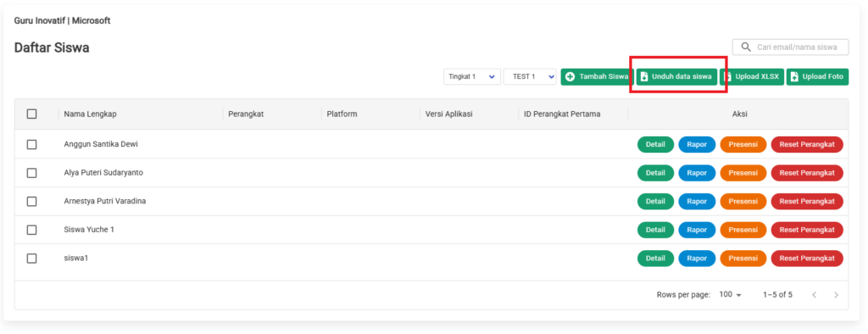Focus the Cari email/nama siswa field

[791, 47]
